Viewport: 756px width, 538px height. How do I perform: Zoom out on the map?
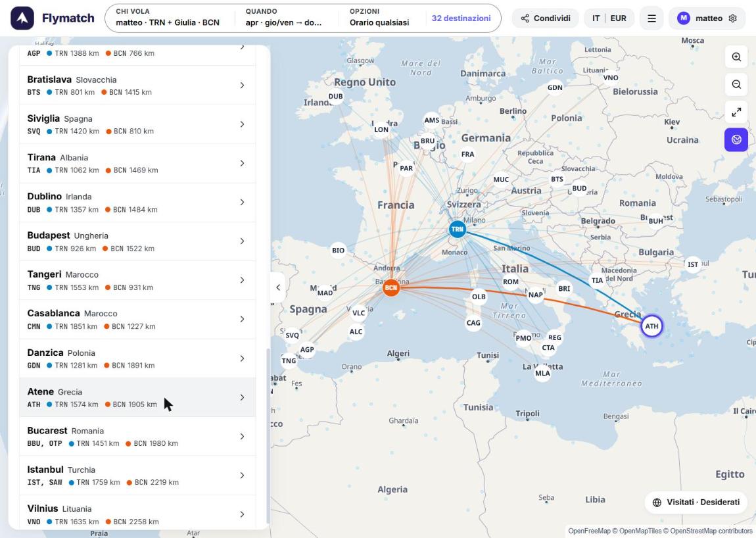coord(736,84)
